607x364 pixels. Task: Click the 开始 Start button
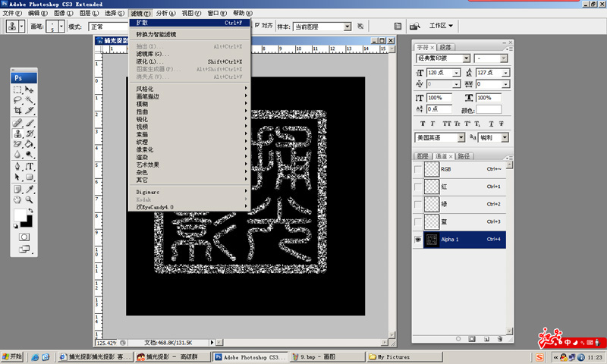(12, 356)
